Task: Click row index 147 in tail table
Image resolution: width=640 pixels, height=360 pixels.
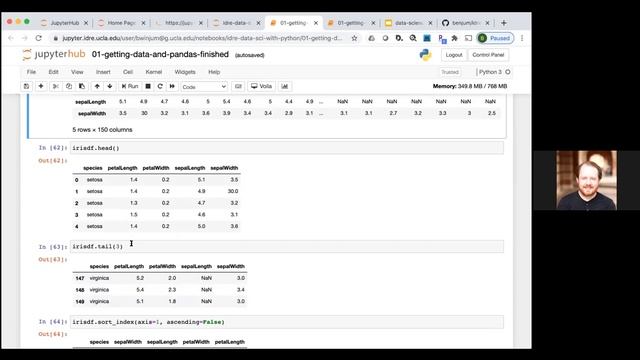Action: tap(80, 278)
